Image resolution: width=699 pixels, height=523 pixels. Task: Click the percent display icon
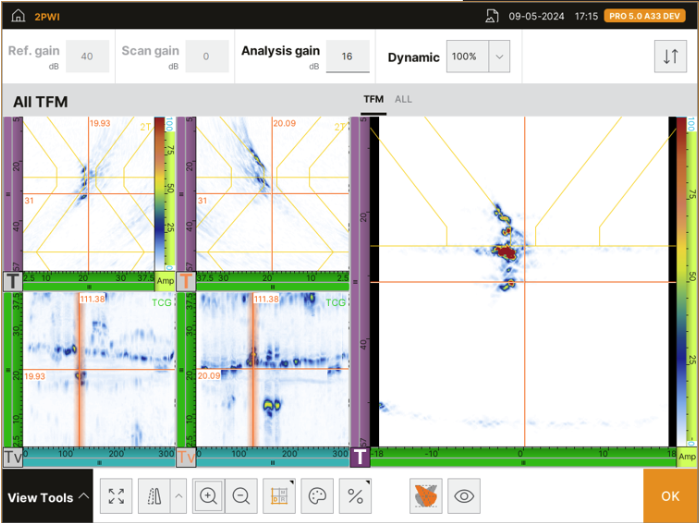tap(353, 496)
